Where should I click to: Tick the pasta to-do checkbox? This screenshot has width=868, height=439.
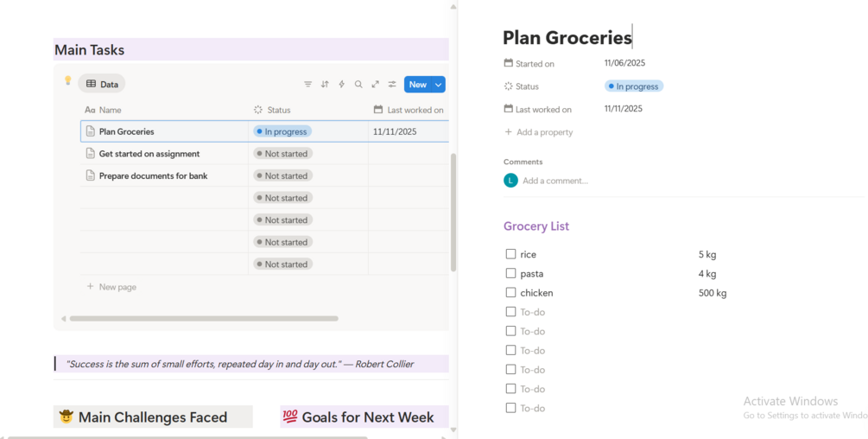tap(510, 273)
